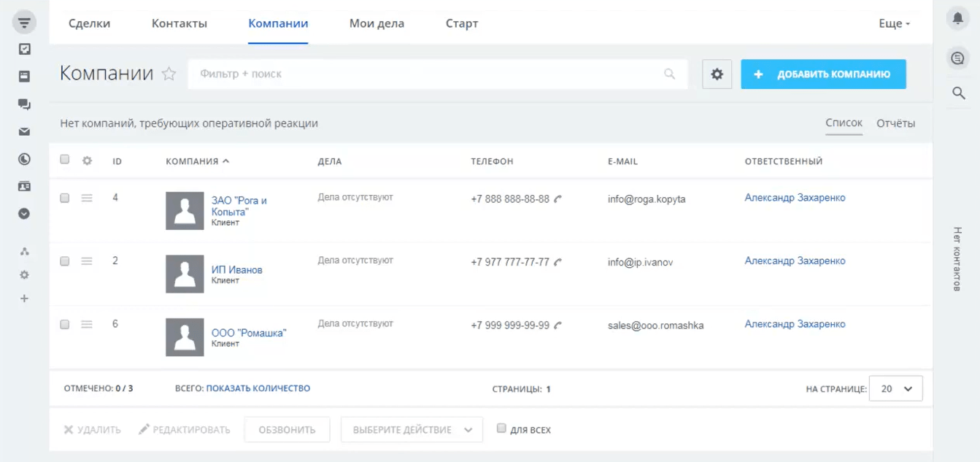Open the 'Еще' menu at top right
This screenshot has width=980, height=462.
click(894, 23)
